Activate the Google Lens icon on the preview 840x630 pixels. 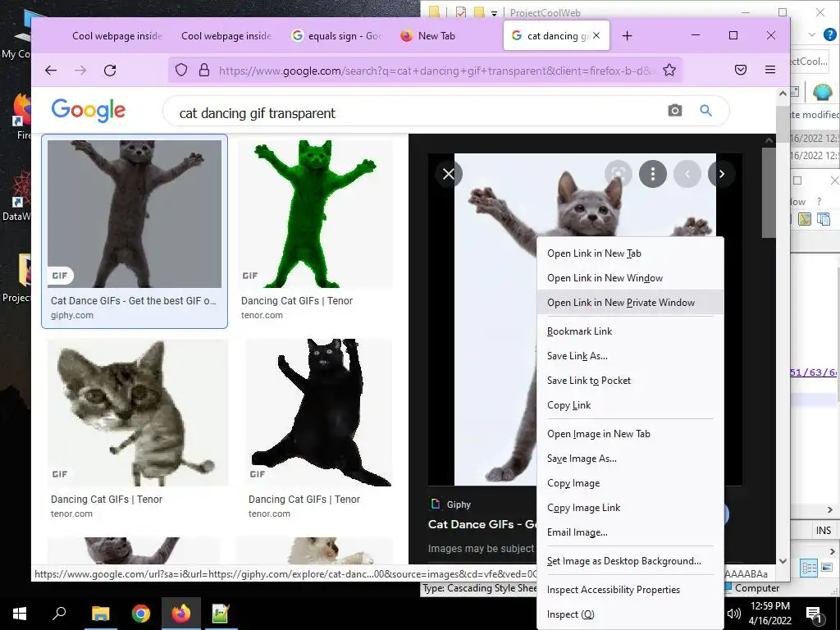point(619,174)
